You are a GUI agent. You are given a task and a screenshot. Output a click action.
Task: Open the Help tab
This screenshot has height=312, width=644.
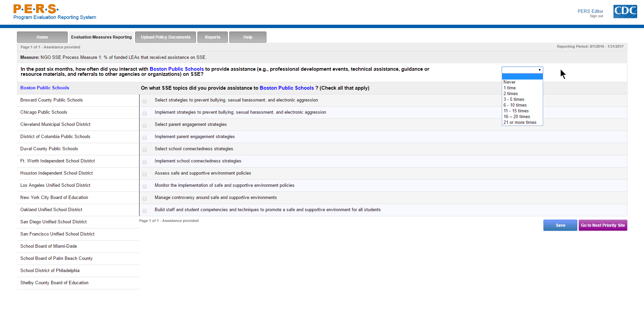click(x=248, y=37)
